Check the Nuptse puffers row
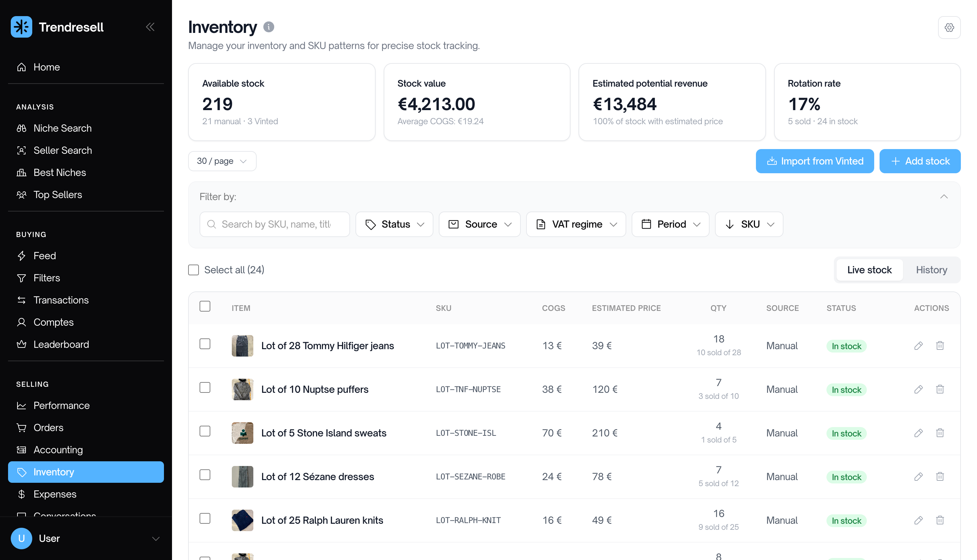Image resolution: width=977 pixels, height=560 pixels. [x=205, y=388]
